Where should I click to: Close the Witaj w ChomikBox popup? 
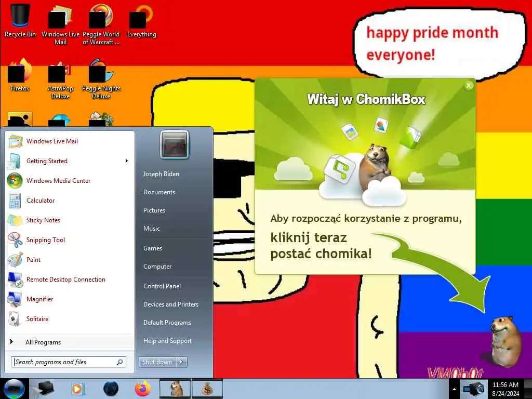469,86
